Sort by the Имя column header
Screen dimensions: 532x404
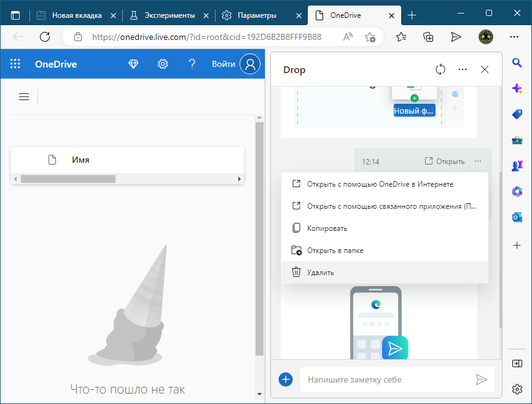point(80,160)
